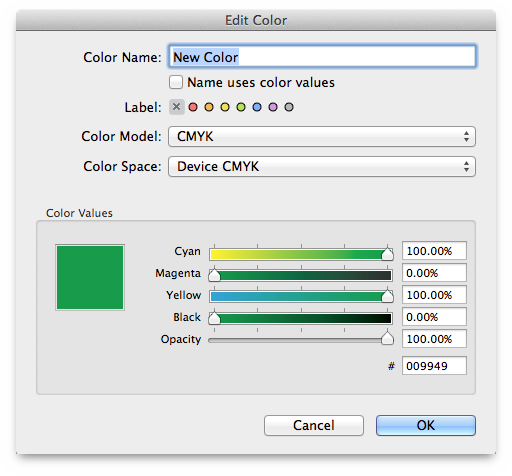Select the red label dot
The image size is (512, 476).
(x=193, y=107)
